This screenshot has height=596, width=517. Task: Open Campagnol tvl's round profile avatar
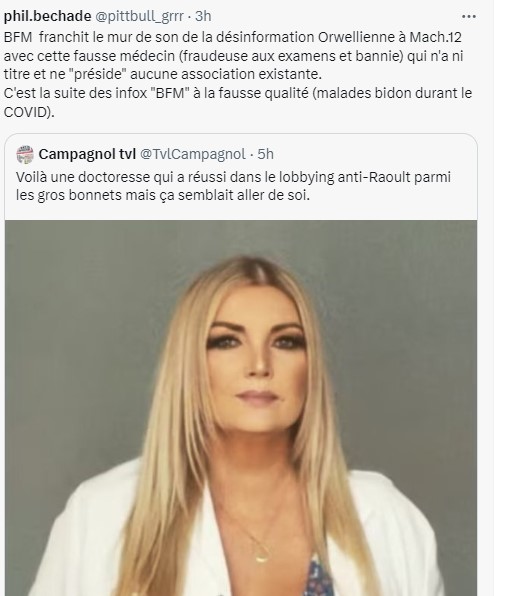pos(25,154)
